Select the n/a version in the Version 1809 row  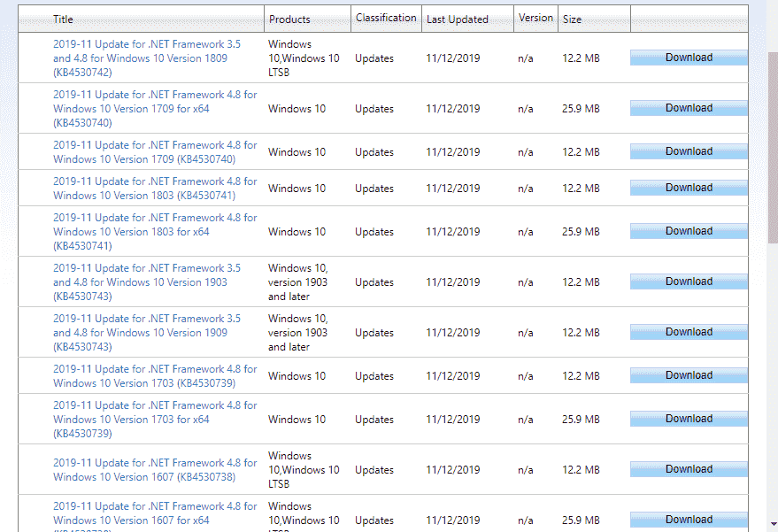coord(526,58)
